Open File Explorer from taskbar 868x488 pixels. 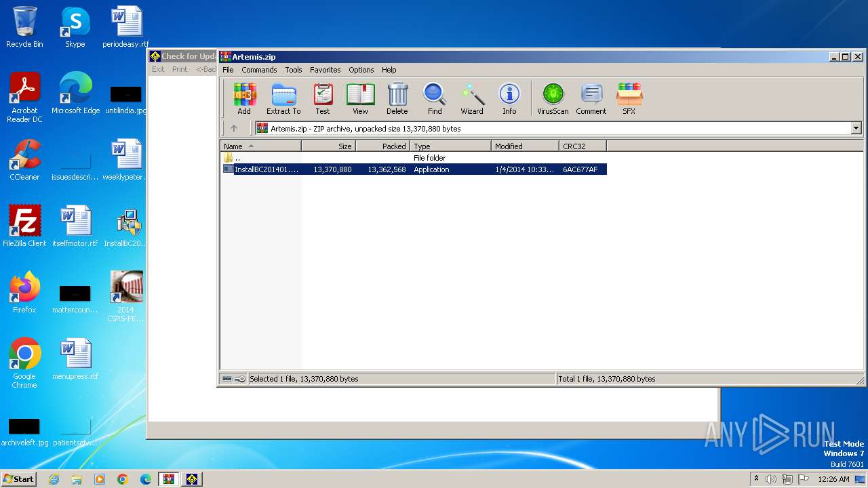tap(77, 479)
